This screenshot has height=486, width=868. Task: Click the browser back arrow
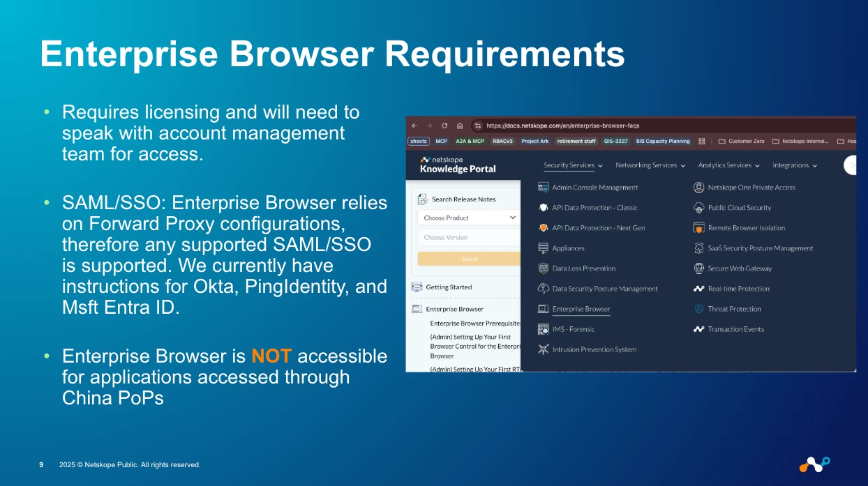coord(414,126)
